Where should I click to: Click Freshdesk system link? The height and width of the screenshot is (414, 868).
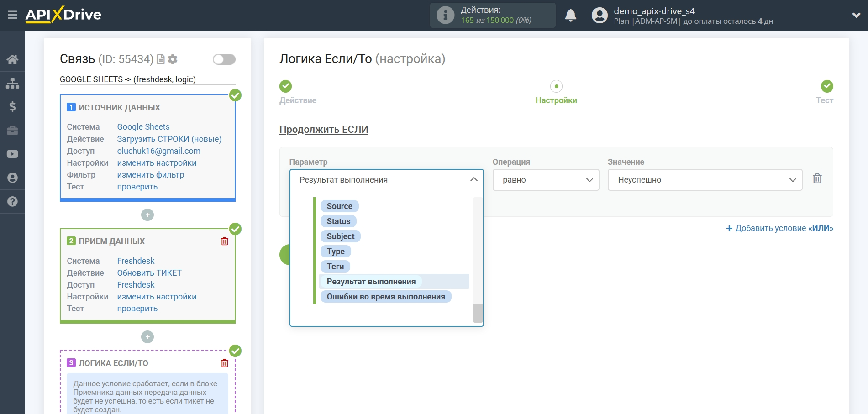pos(136,261)
